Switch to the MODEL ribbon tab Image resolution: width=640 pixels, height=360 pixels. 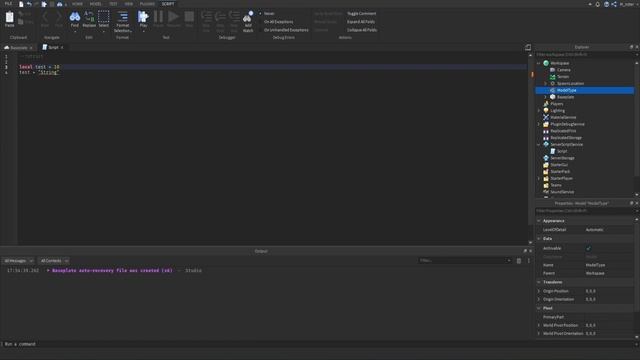[96, 4]
